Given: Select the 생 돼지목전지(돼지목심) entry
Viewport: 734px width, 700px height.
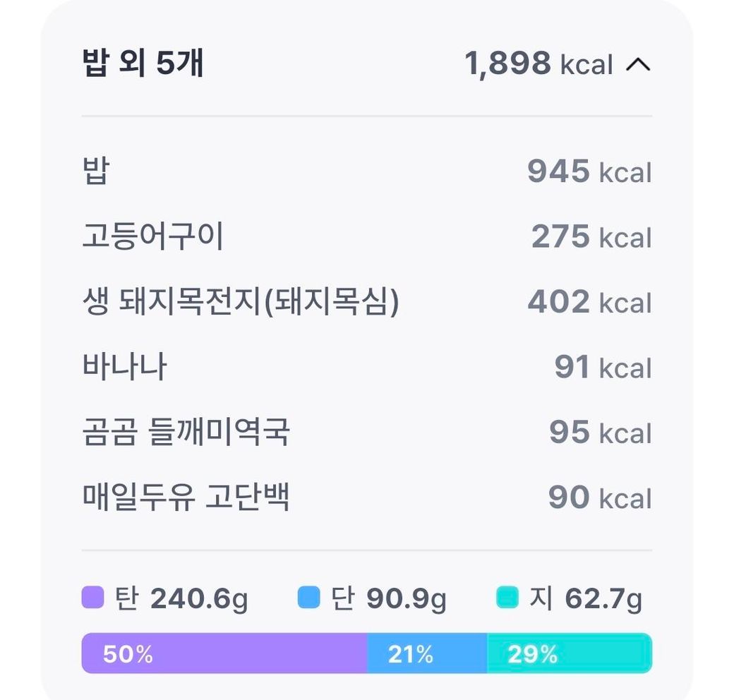Looking at the screenshot, I should tap(240, 302).
